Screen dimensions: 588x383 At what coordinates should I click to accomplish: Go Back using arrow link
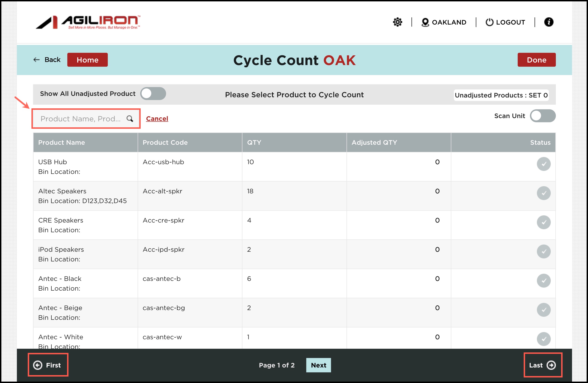pyautogui.click(x=47, y=60)
